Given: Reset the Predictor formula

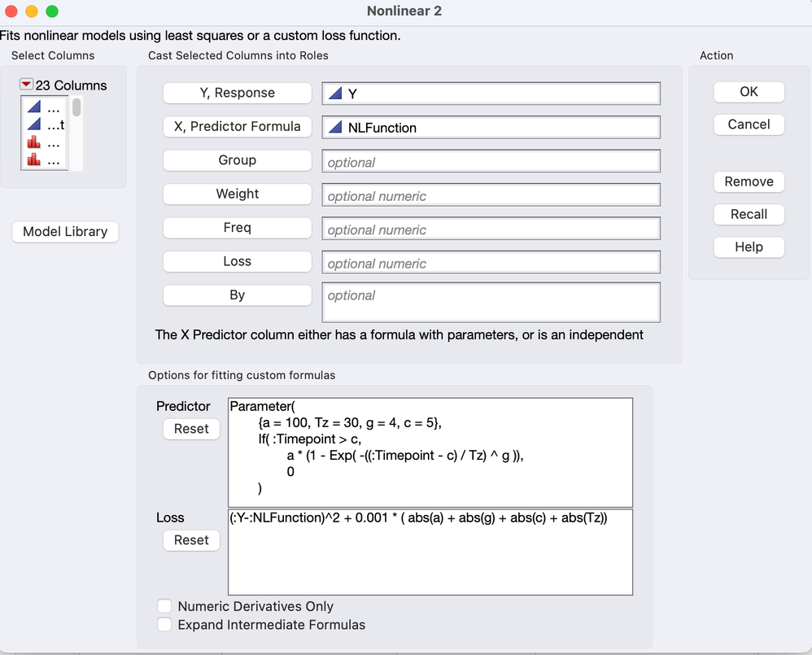Looking at the screenshot, I should (x=191, y=429).
